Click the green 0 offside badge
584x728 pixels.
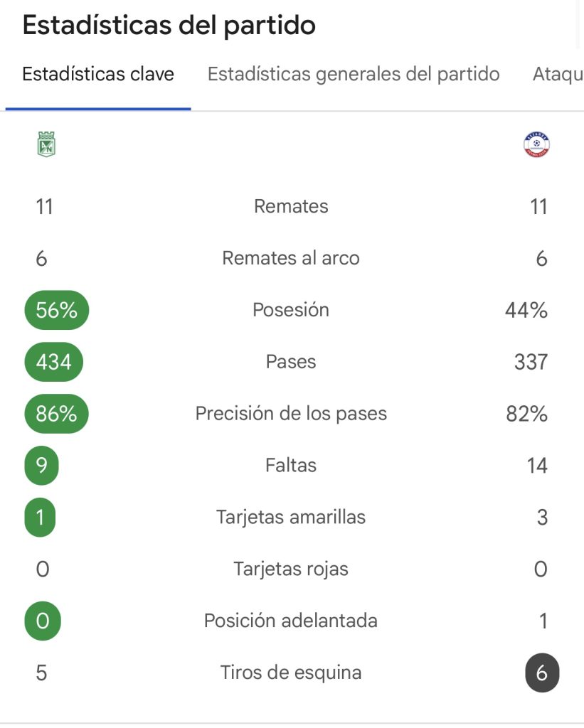point(43,621)
